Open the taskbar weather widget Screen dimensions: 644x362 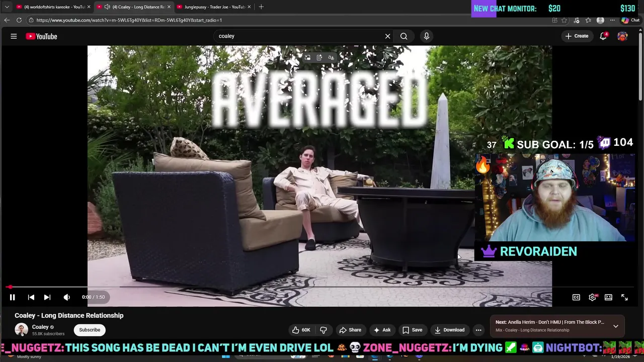click(x=24, y=356)
